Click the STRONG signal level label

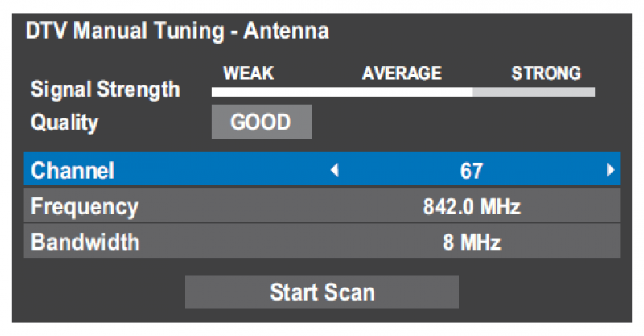pyautogui.click(x=547, y=73)
